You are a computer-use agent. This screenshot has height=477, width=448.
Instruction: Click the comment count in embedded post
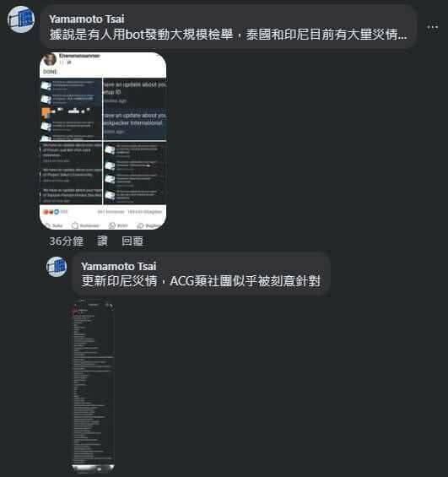(111, 212)
